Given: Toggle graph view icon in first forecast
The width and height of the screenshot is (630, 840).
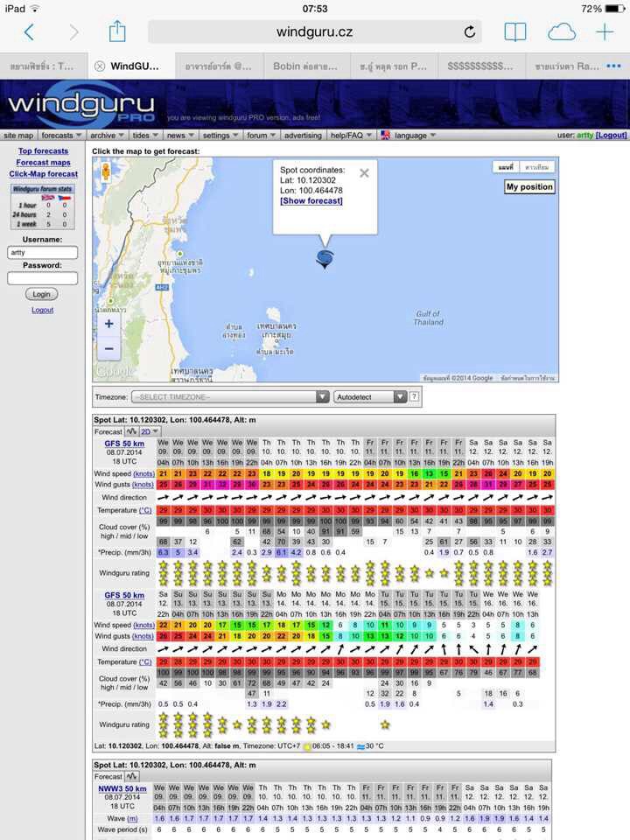Looking at the screenshot, I should 131,431.
